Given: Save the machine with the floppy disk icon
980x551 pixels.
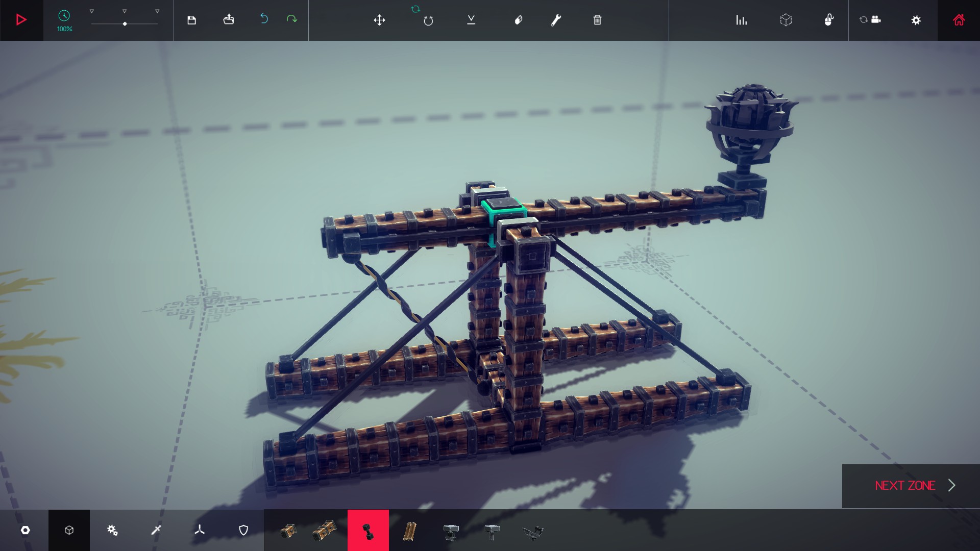Looking at the screenshot, I should [x=191, y=20].
